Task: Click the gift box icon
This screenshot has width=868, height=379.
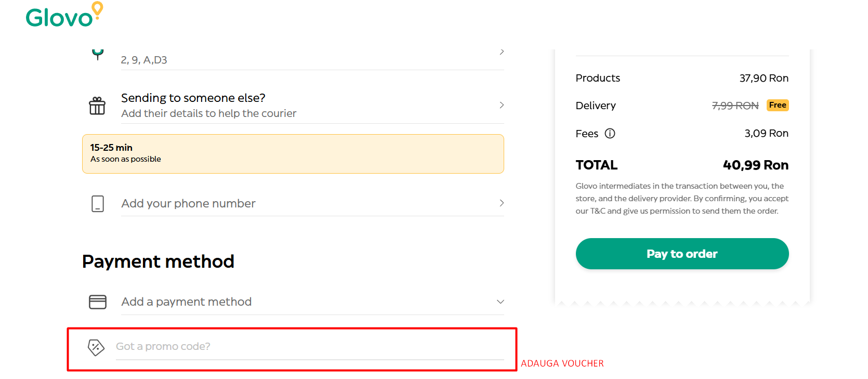Action: coord(97,106)
